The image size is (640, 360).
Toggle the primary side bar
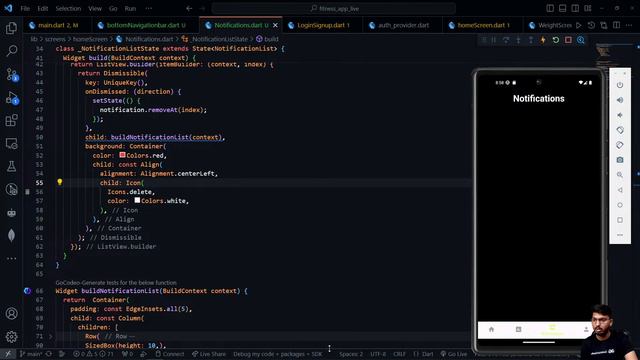pos(550,8)
